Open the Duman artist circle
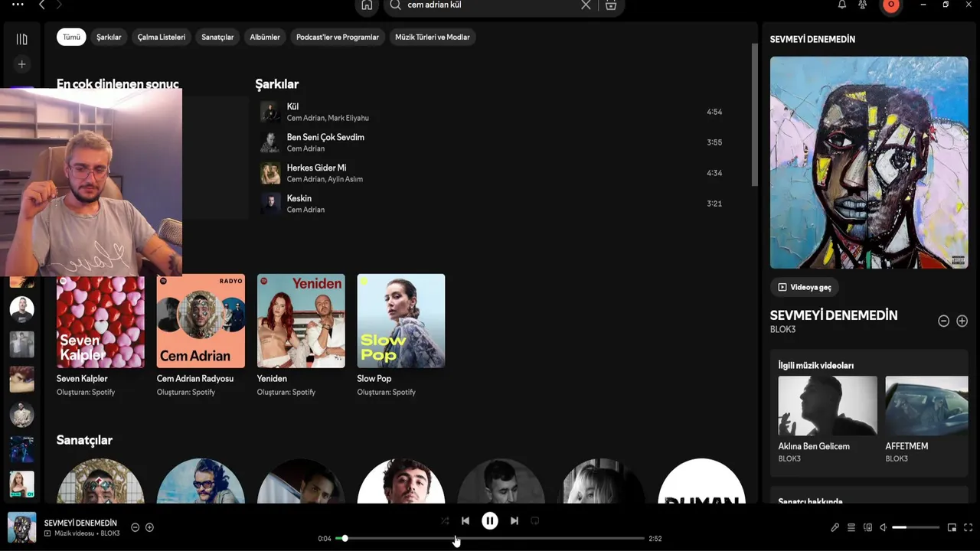980x551 pixels. (701, 481)
